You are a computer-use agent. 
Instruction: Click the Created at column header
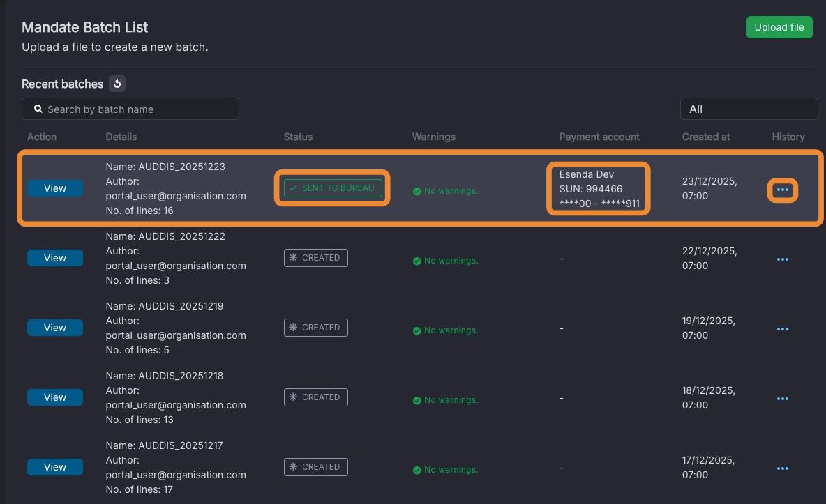point(706,137)
